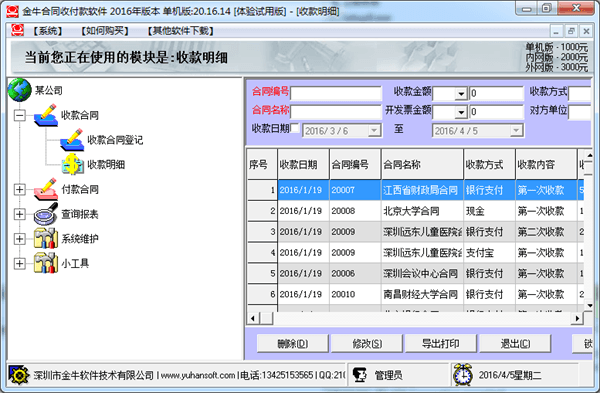Click the 收款方式 column header
600x393 pixels.
pos(489,165)
